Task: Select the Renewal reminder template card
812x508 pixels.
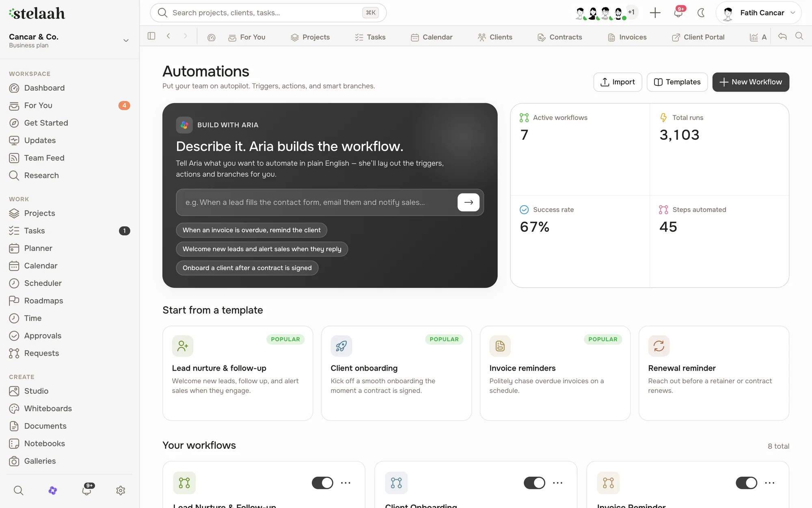Action: pyautogui.click(x=714, y=373)
